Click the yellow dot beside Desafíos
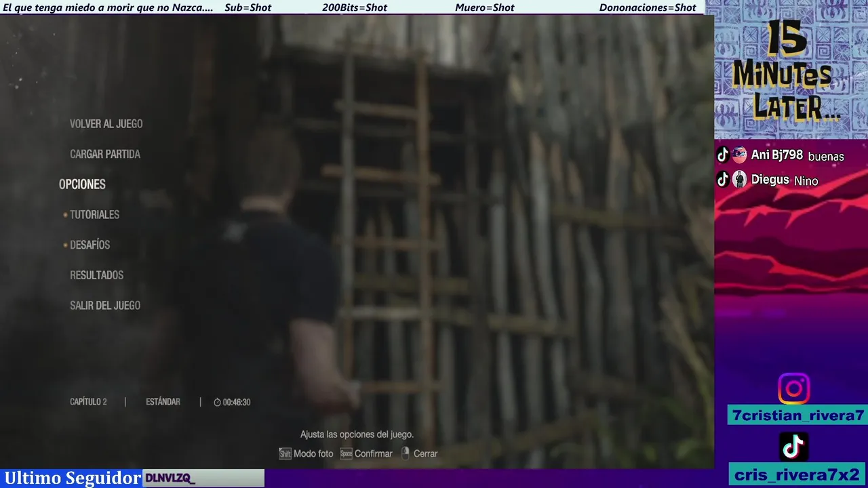Viewport: 868px width, 488px height. (65, 245)
